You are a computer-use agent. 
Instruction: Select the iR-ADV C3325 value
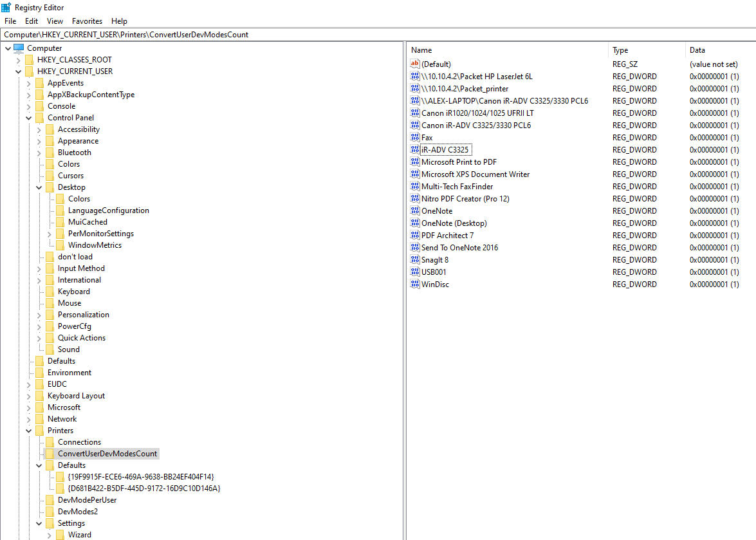pos(445,149)
